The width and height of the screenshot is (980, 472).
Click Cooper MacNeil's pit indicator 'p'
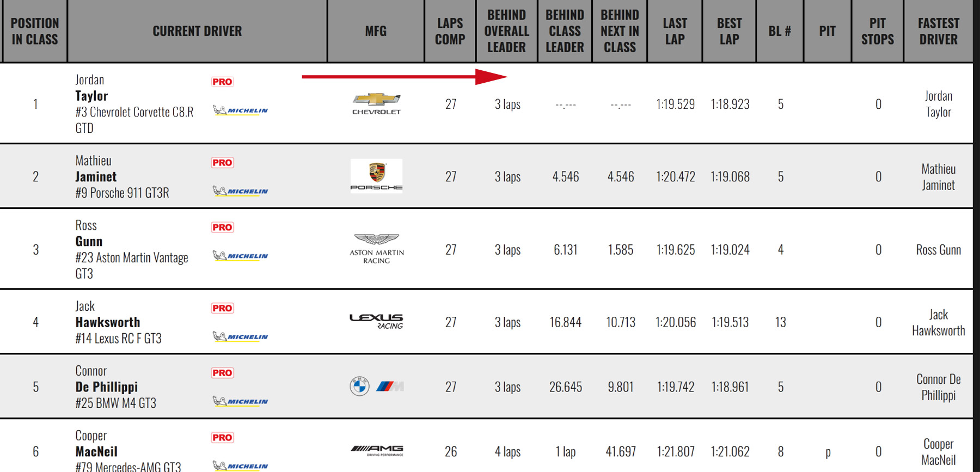click(828, 452)
